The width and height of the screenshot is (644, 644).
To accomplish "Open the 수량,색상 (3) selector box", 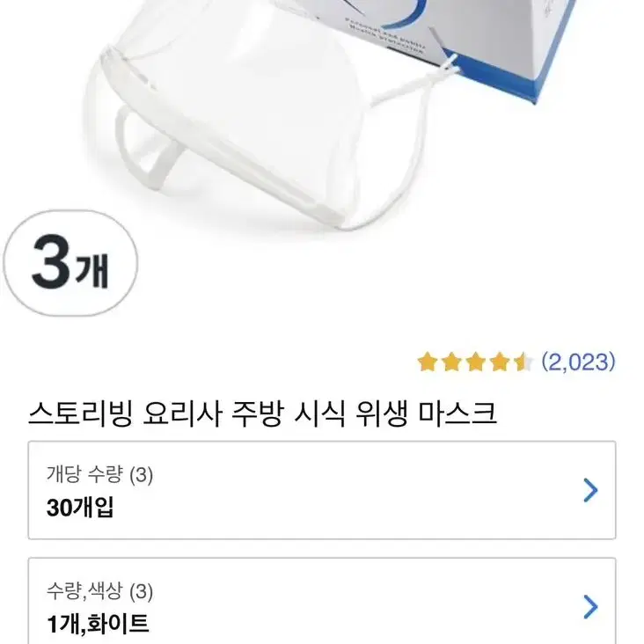I will (x=322, y=601).
